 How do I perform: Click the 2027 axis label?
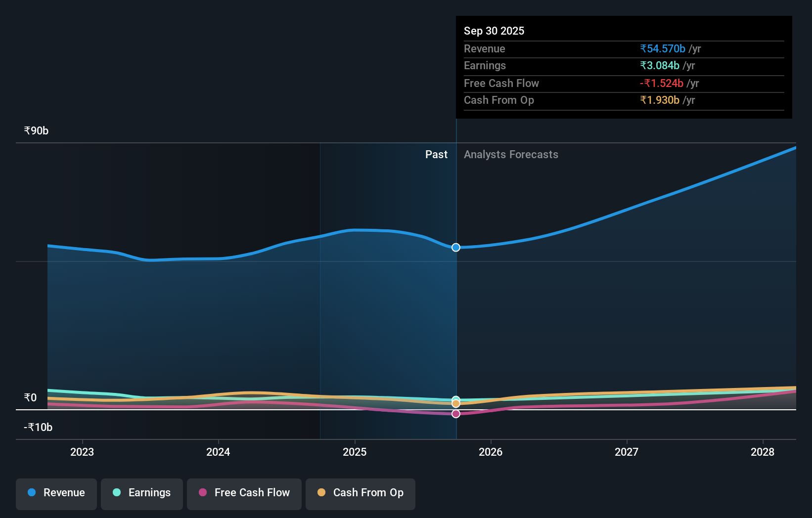[626, 451]
